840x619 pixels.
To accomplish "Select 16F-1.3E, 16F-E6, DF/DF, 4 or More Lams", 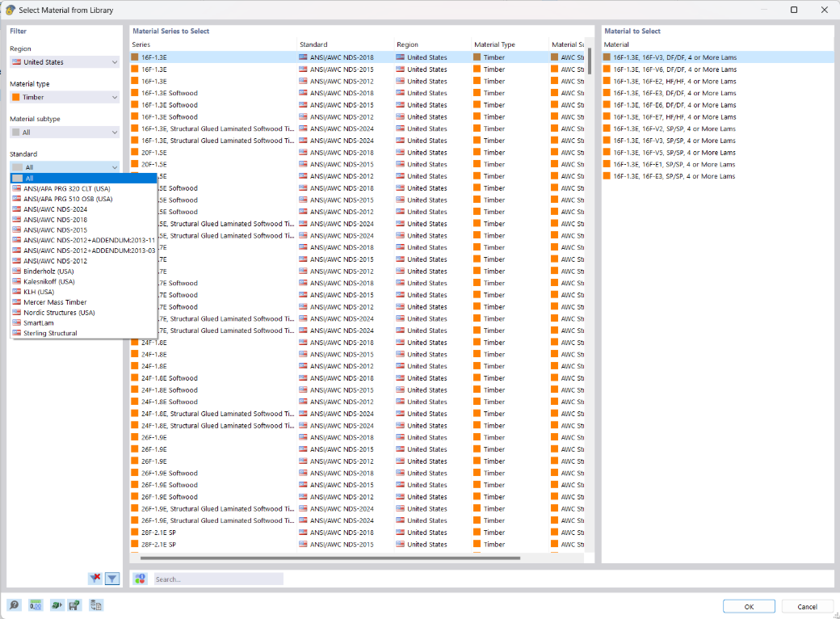I will [718, 105].
